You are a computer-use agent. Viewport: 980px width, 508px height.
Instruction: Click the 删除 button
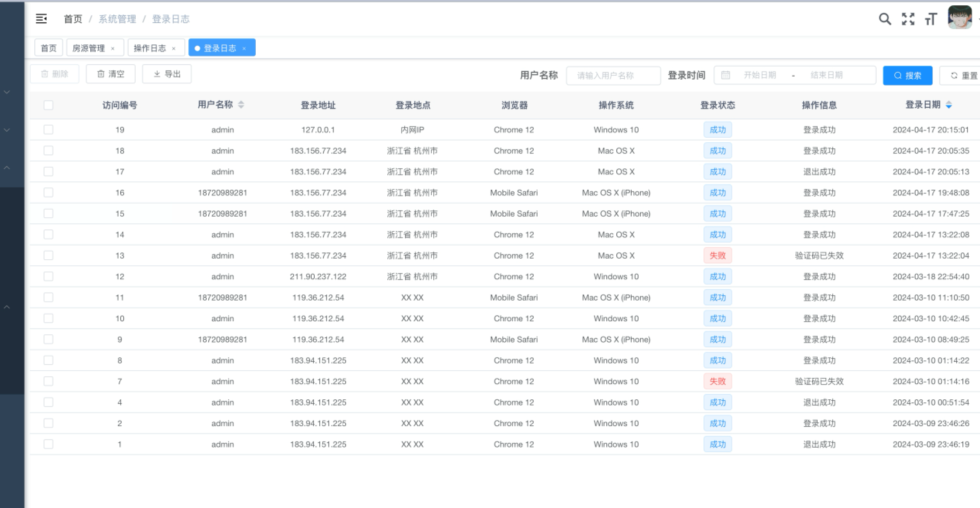(x=55, y=74)
